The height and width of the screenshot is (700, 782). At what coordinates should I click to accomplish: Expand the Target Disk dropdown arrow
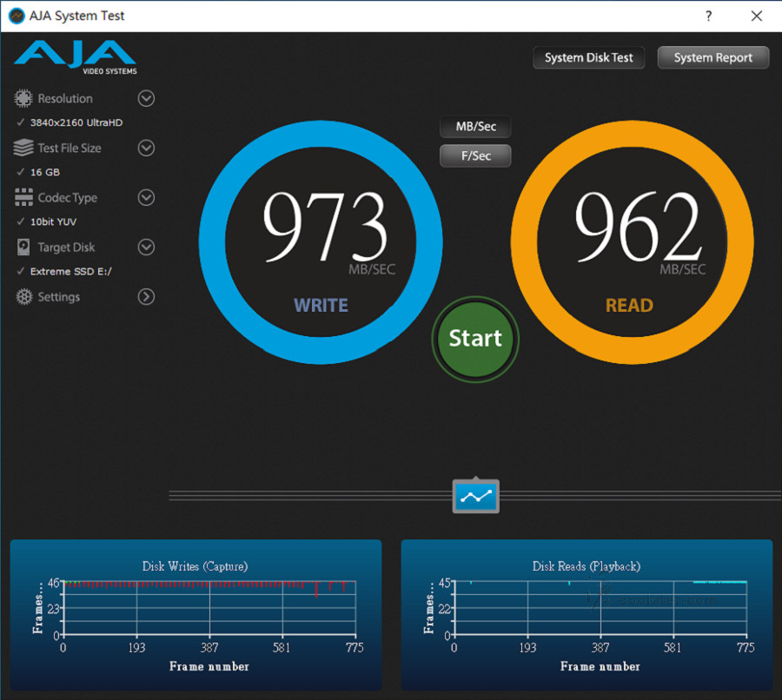point(146,247)
